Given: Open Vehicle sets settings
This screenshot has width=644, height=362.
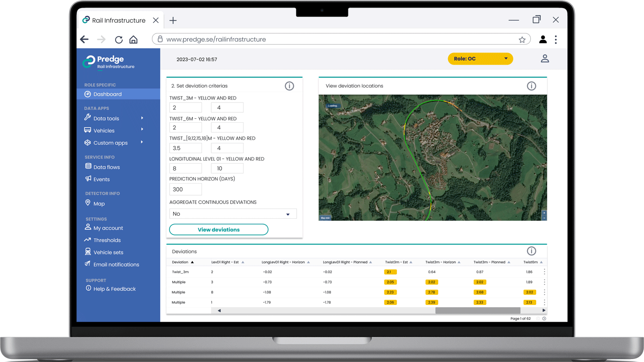Looking at the screenshot, I should point(108,253).
